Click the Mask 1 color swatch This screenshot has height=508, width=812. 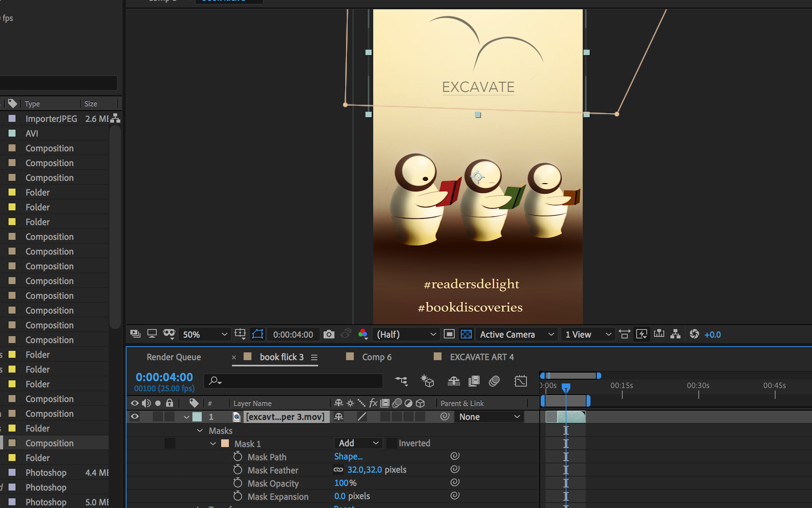click(225, 444)
